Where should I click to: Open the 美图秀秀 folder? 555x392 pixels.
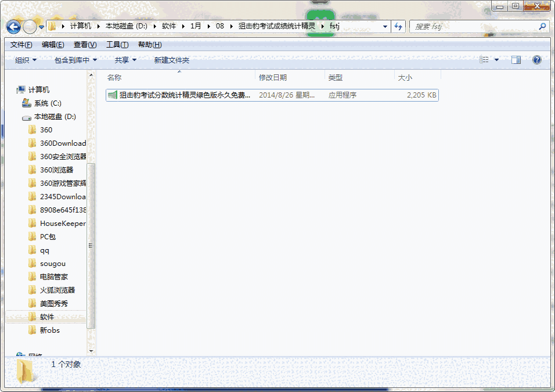point(54,304)
